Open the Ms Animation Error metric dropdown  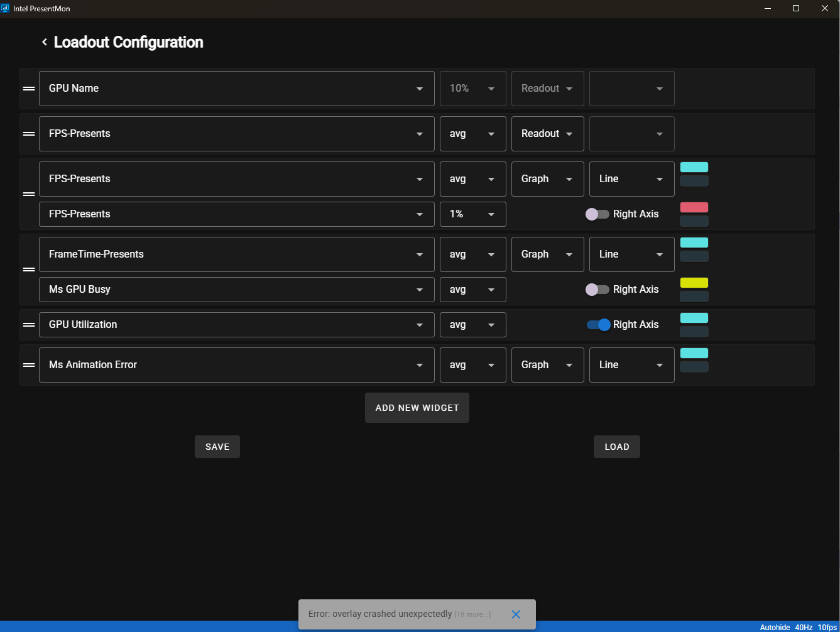click(x=237, y=365)
